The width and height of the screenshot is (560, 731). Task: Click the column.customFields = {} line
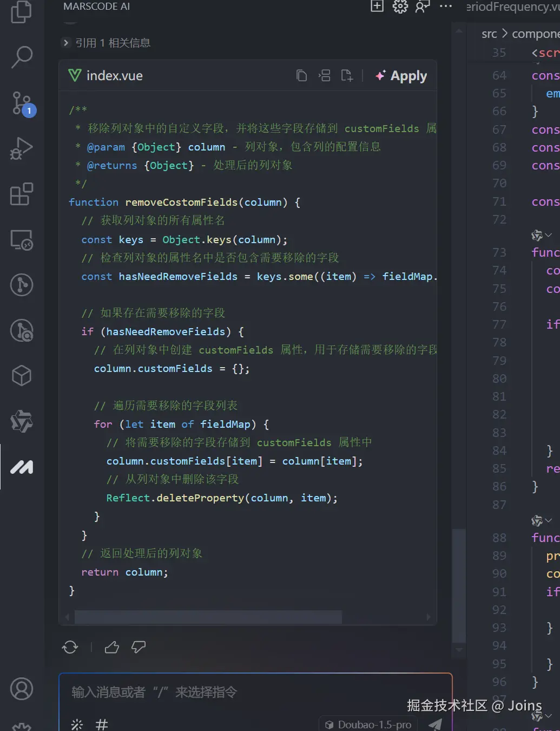tap(172, 369)
